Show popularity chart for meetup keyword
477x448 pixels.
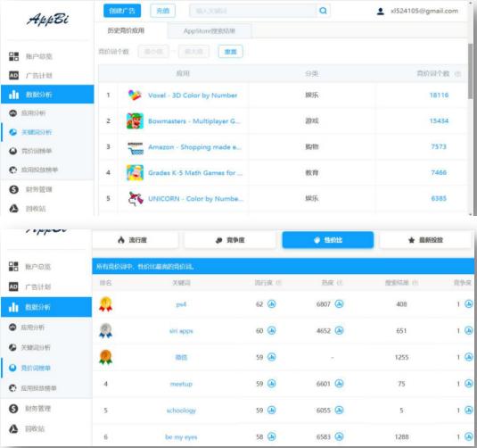coord(272,384)
